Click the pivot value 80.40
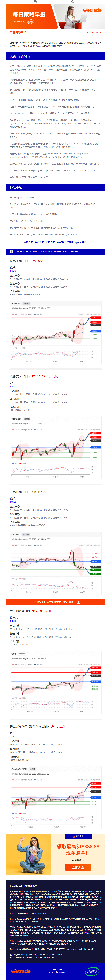Image resolution: width=111 pixels, height=980 pixels. (13, 736)
